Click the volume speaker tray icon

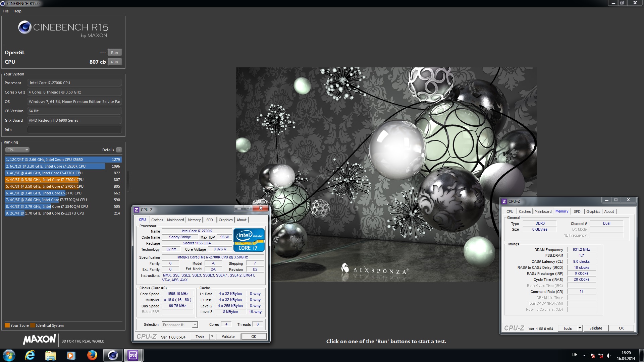pos(608,356)
